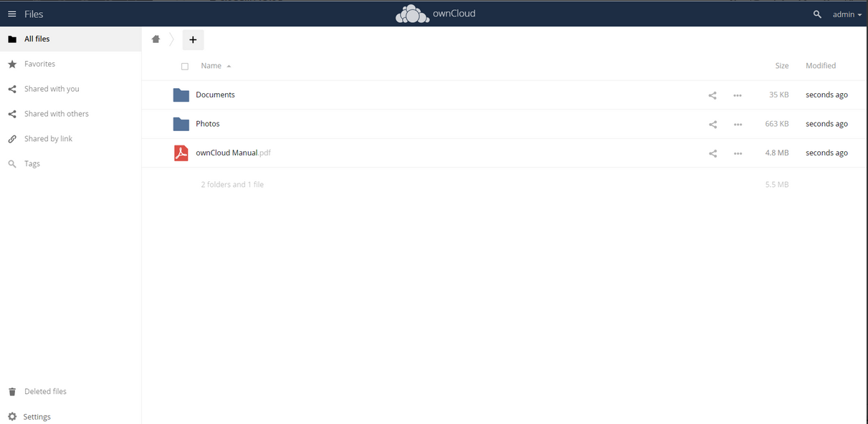Show more actions for ownCloud Manual.pdf
The image size is (868, 424).
pos(738,153)
